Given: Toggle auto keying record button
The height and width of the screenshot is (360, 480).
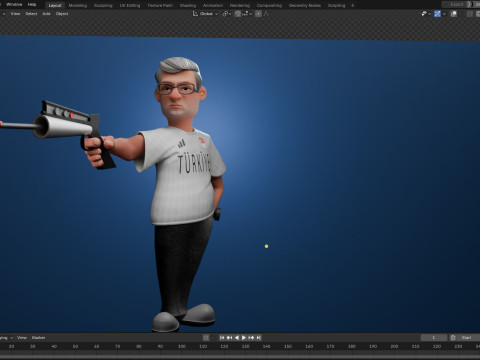Looking at the screenshot, I should pyautogui.click(x=206, y=338).
